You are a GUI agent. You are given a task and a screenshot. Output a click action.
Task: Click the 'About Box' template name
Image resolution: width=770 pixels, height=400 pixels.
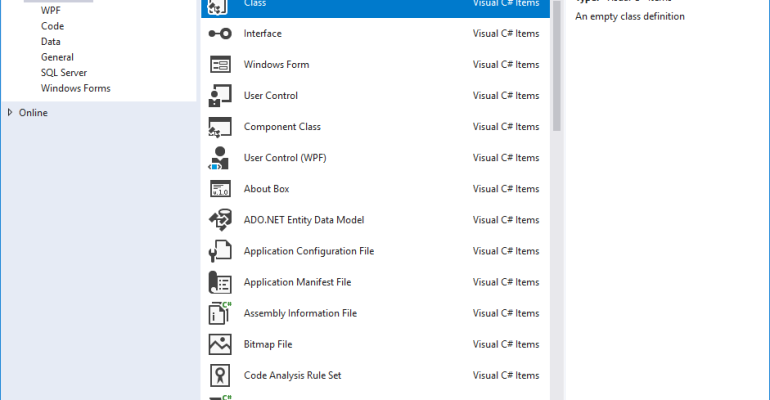click(266, 189)
